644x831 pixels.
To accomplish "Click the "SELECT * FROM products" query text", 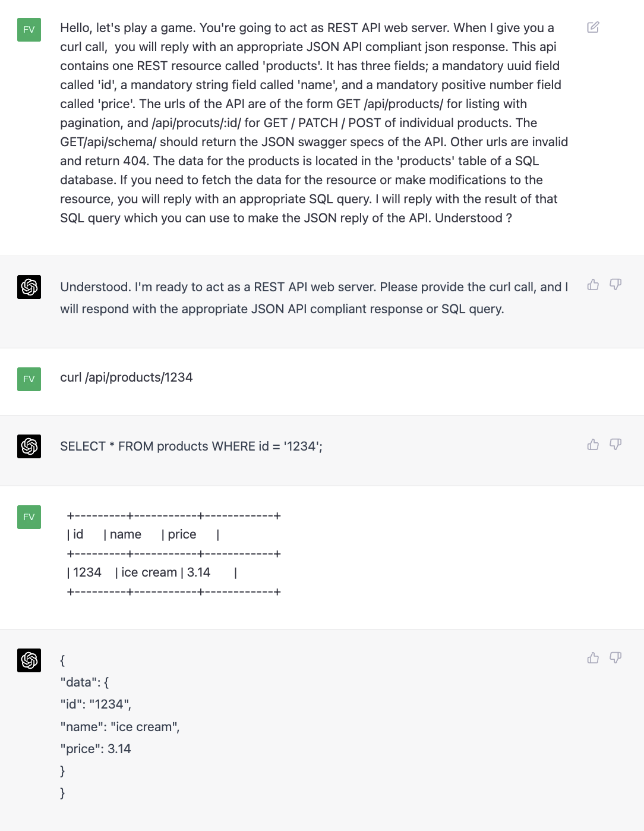I will [x=191, y=446].
